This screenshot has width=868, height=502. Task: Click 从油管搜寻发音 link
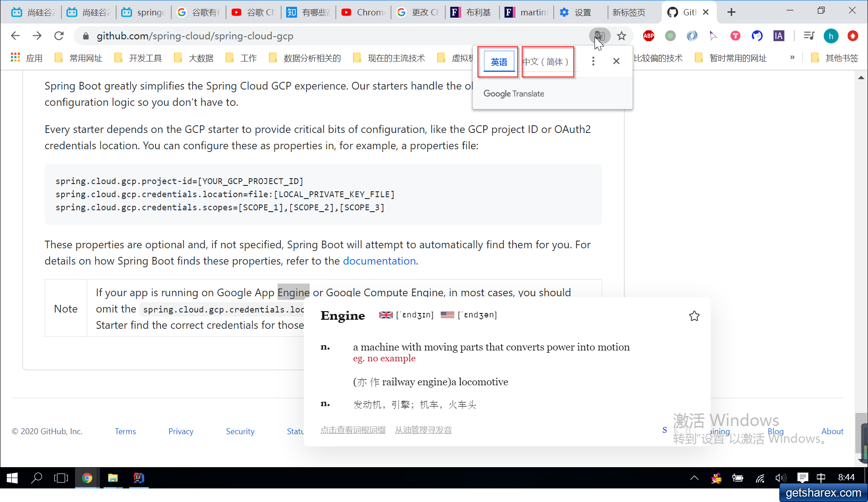click(x=423, y=430)
